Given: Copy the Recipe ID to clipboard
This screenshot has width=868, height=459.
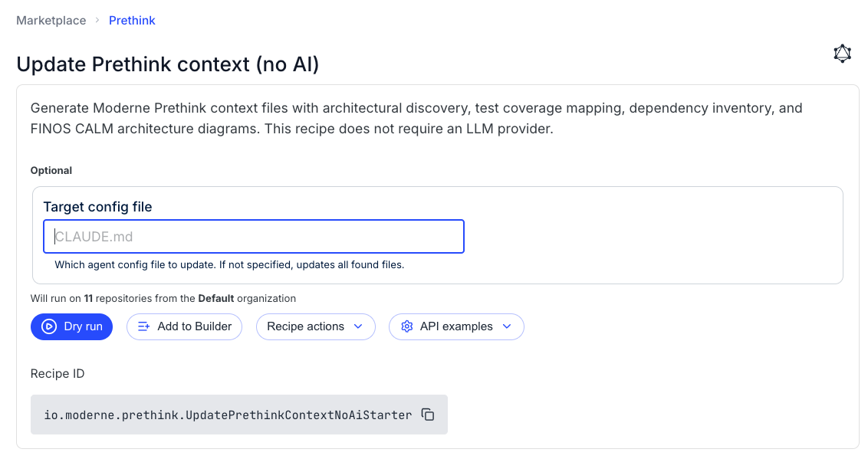Looking at the screenshot, I should tap(428, 415).
